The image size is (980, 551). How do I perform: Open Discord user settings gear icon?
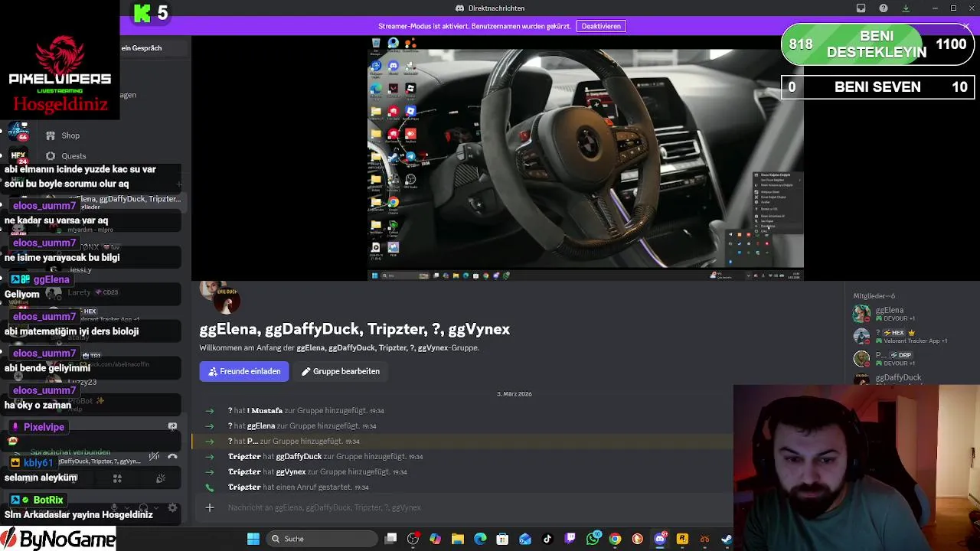pos(172,507)
